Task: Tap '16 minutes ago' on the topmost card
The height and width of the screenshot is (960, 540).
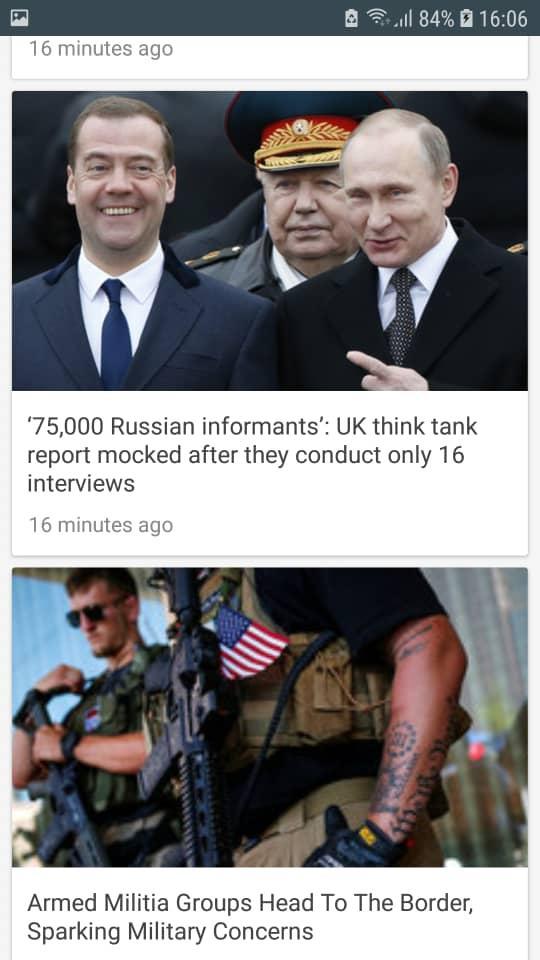Action: 100,48
